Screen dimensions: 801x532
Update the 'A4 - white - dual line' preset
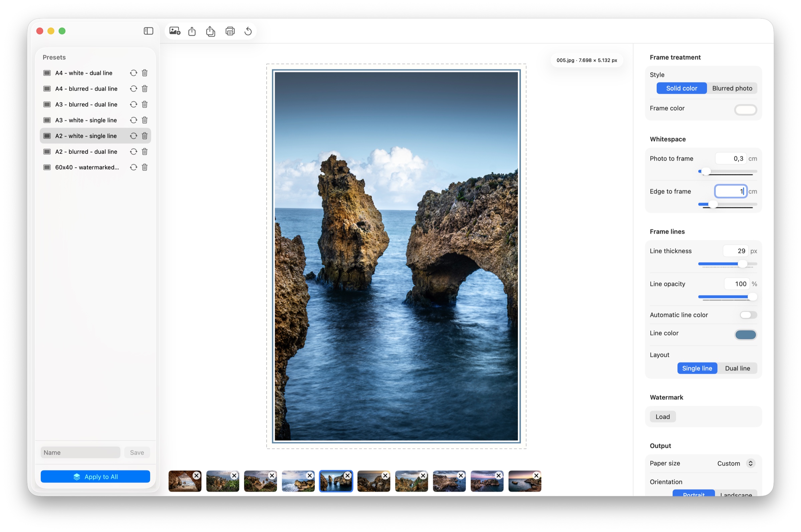click(133, 73)
